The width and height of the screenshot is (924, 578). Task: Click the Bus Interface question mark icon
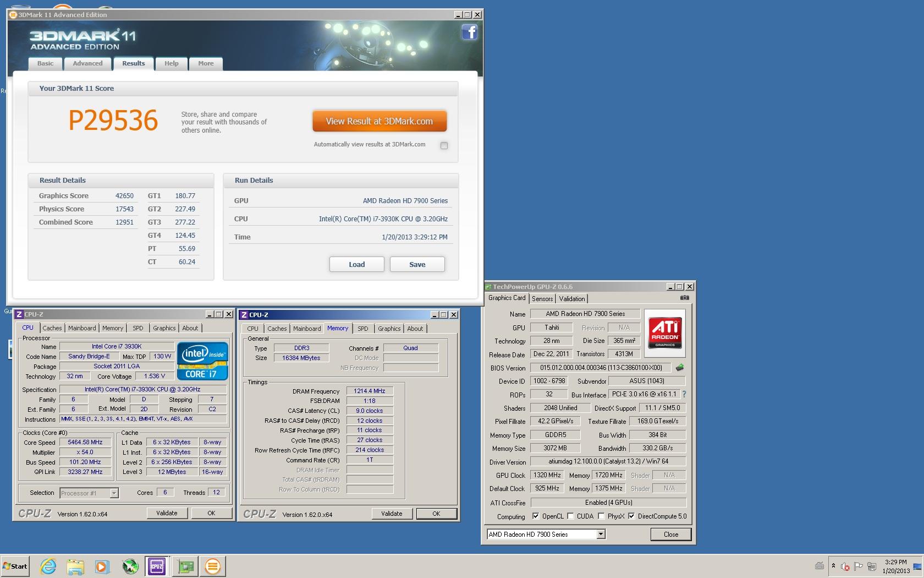(684, 394)
